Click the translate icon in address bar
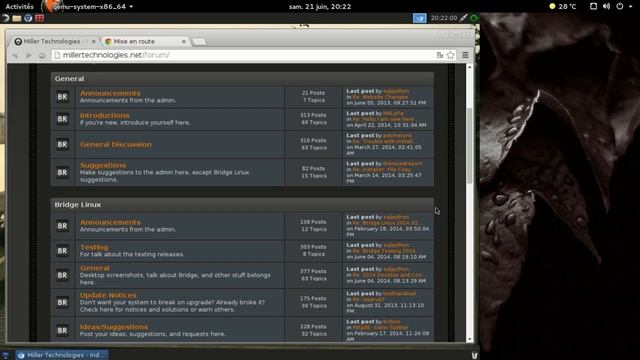The height and width of the screenshot is (360, 640). click(x=440, y=55)
